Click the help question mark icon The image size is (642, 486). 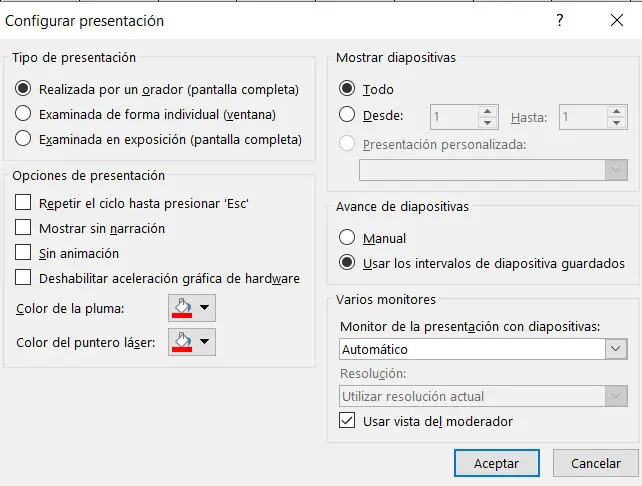[x=560, y=20]
